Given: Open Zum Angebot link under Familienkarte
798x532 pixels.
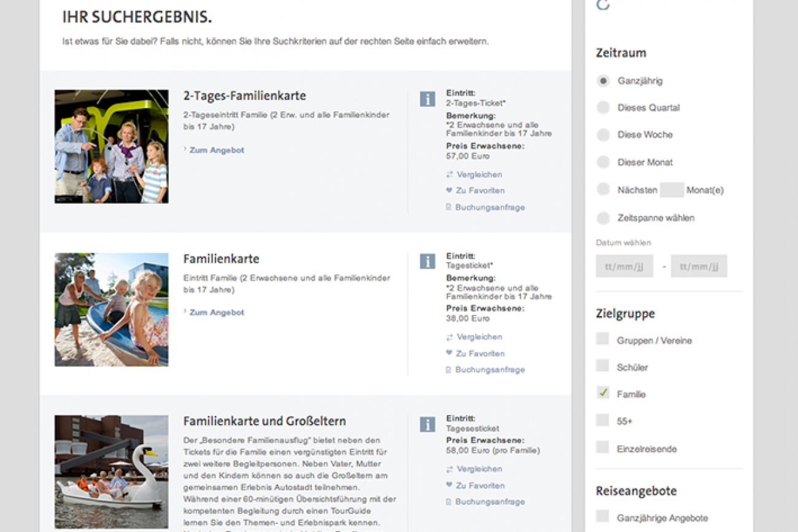Looking at the screenshot, I should click(216, 313).
